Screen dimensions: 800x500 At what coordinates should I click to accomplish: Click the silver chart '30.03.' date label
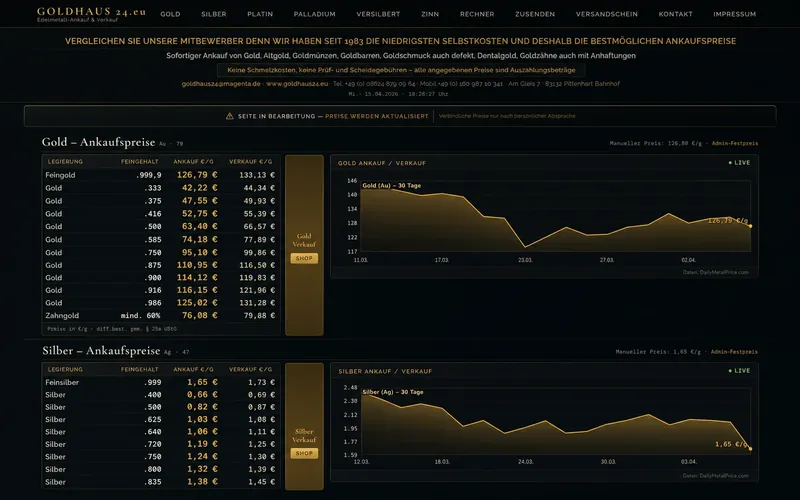[x=608, y=462]
